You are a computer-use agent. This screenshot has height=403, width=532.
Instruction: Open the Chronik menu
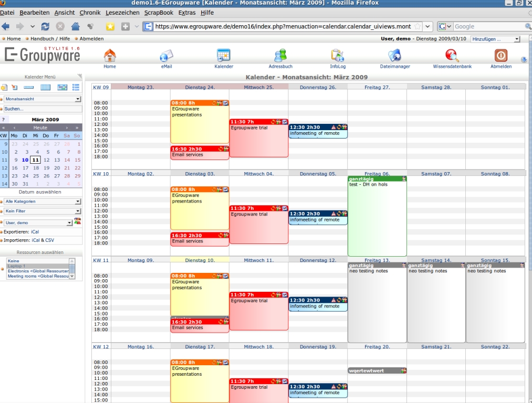coord(90,13)
